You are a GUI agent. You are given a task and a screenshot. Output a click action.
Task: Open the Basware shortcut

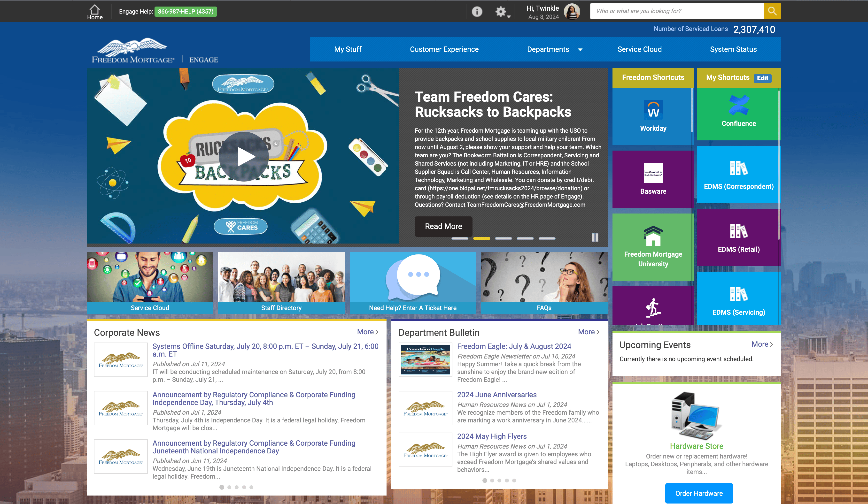[653, 179]
